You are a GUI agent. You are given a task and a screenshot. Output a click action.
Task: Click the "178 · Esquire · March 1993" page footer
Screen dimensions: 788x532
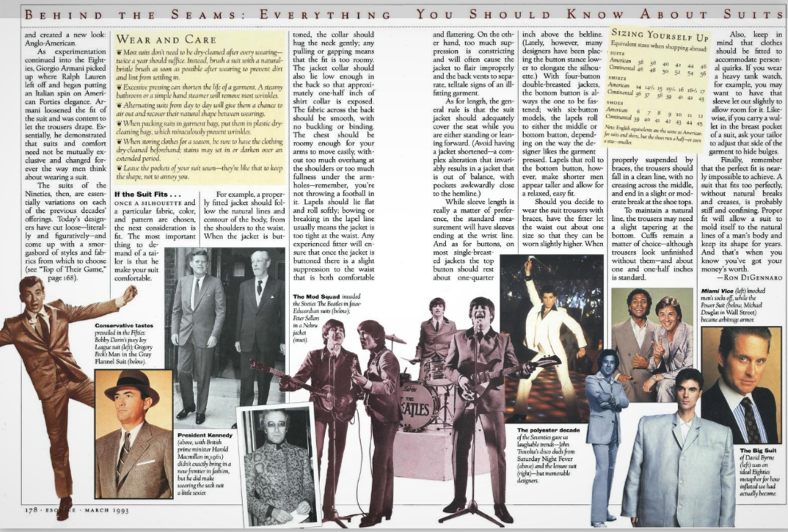(77, 510)
